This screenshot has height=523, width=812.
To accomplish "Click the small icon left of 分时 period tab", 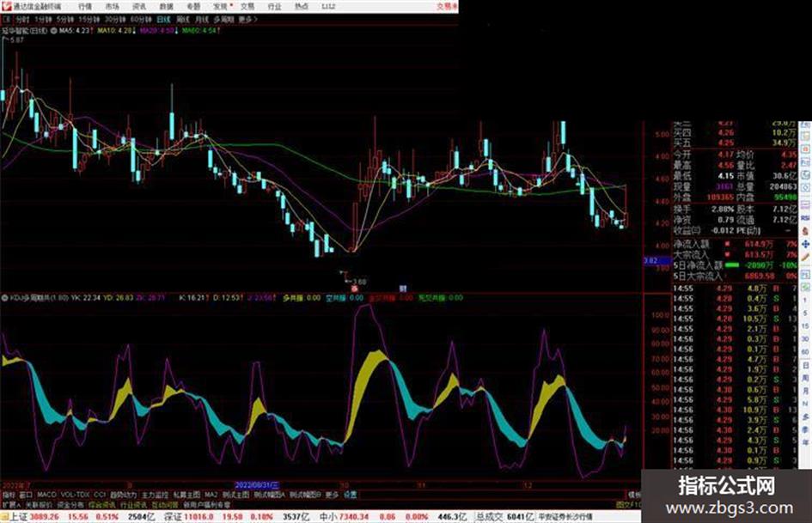I will [7, 20].
